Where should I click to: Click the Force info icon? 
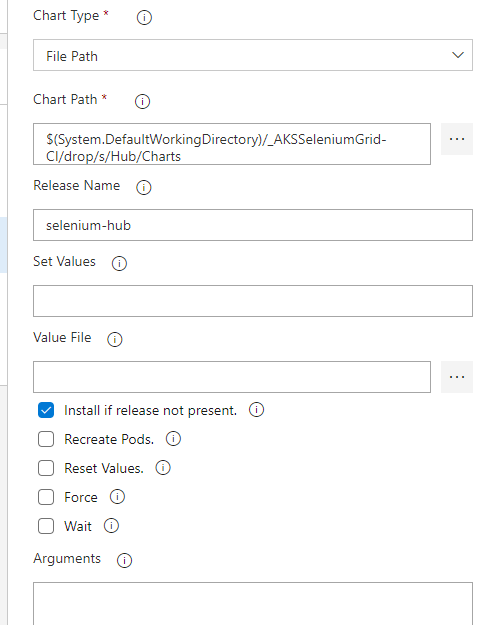coord(117,496)
